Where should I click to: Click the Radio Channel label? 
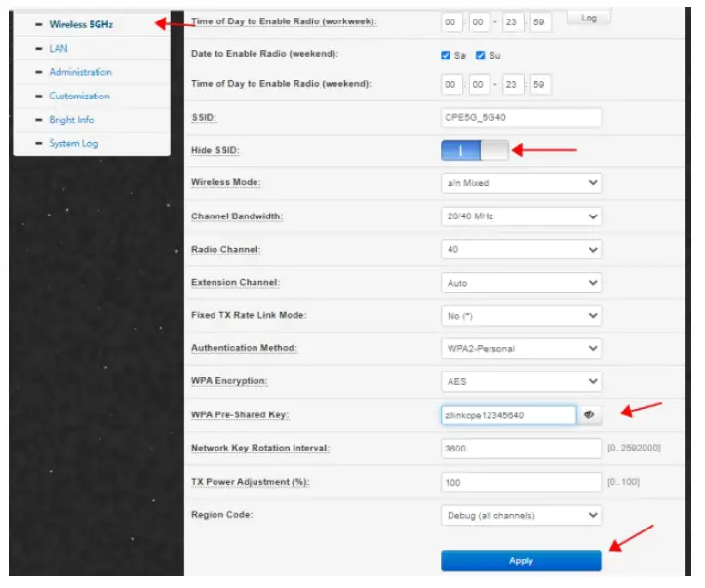(x=225, y=250)
